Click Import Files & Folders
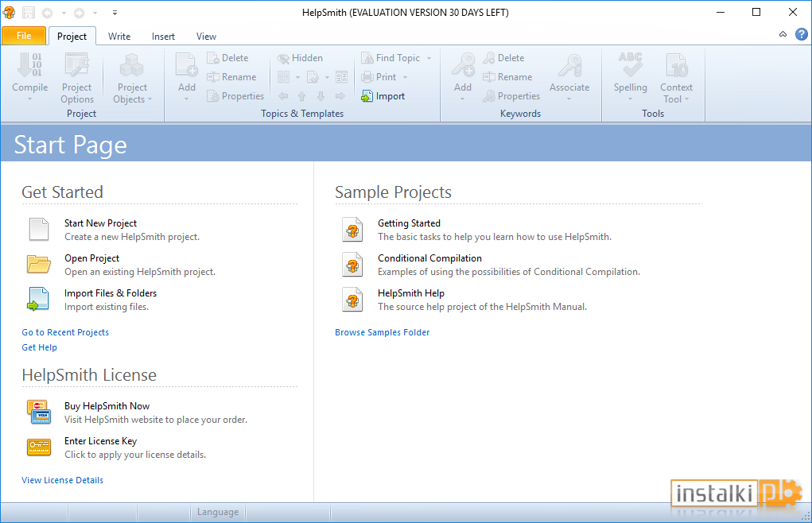 (x=111, y=292)
